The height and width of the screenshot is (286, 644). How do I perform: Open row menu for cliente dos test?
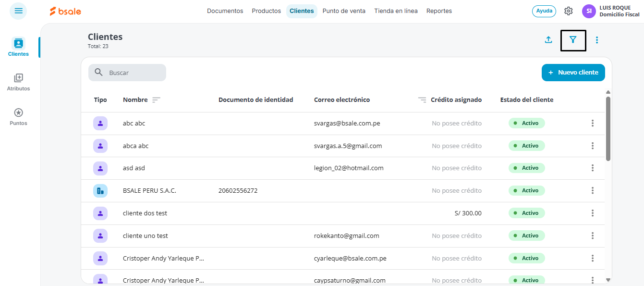[593, 213]
